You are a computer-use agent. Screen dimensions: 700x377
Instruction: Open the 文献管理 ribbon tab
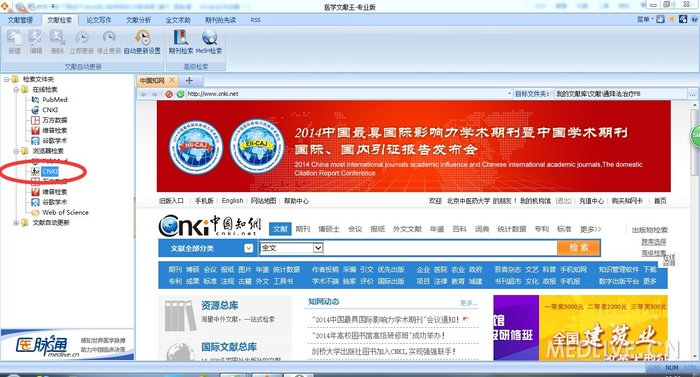coord(20,20)
